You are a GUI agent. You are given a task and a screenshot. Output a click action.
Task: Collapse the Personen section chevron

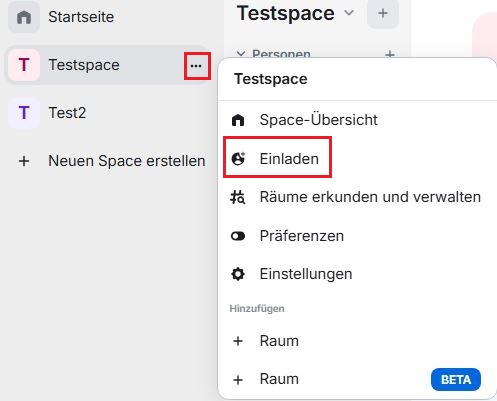[241, 54]
